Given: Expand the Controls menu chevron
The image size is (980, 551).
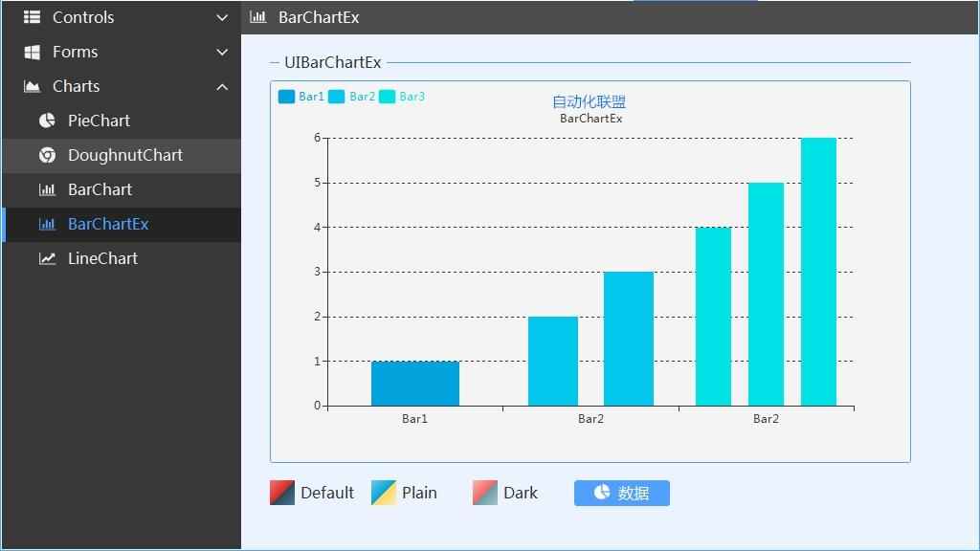Looking at the screenshot, I should 222,17.
